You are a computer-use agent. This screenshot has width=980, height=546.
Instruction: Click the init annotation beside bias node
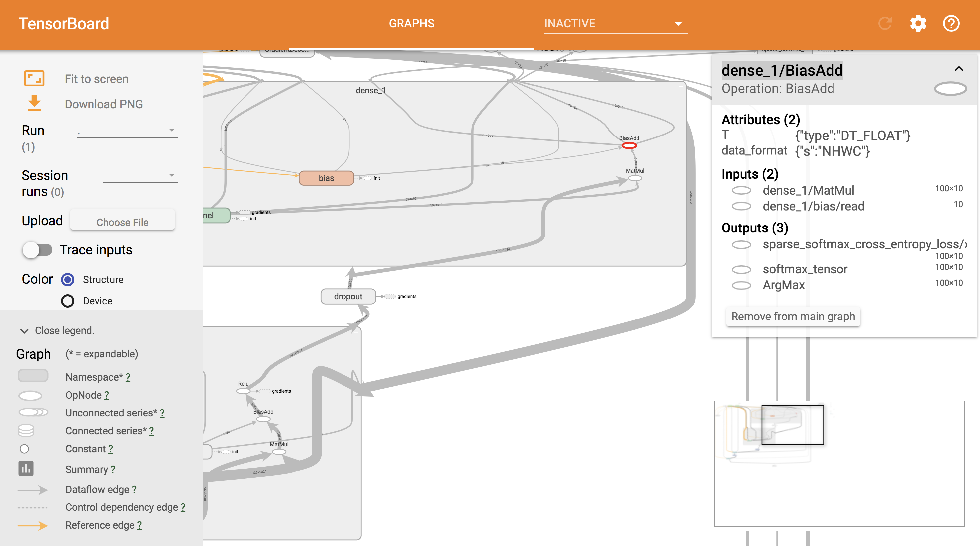tap(377, 178)
